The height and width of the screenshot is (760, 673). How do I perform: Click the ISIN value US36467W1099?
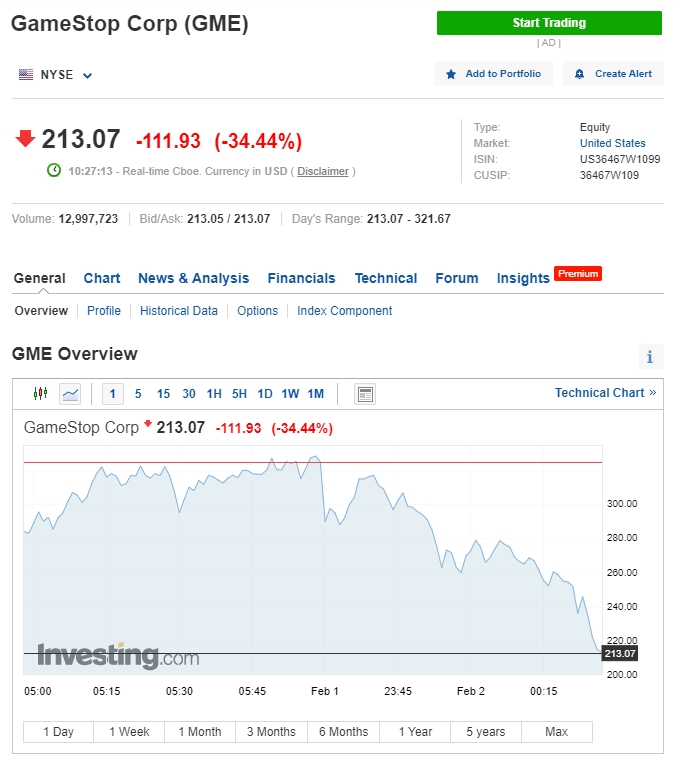tap(620, 159)
